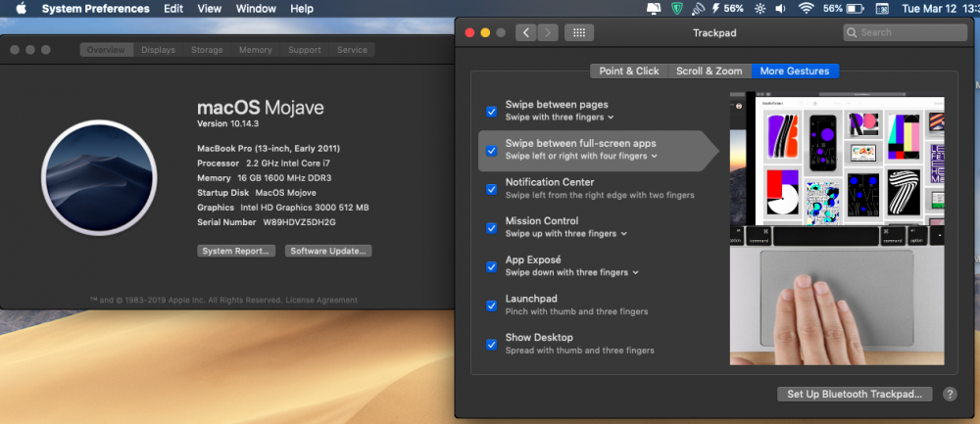Click the fan-shaped status icon in menu bar
The image size is (980, 424).
click(698, 9)
